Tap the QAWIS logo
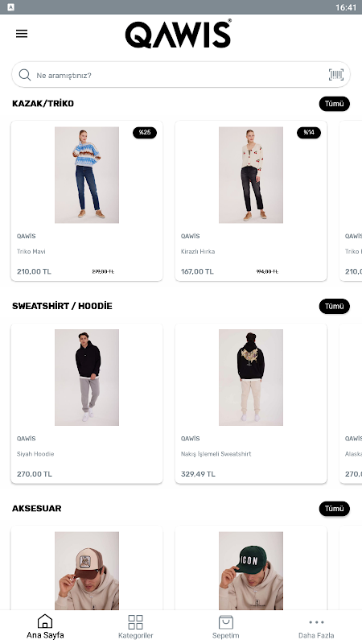362x644 pixels. pyautogui.click(x=179, y=34)
